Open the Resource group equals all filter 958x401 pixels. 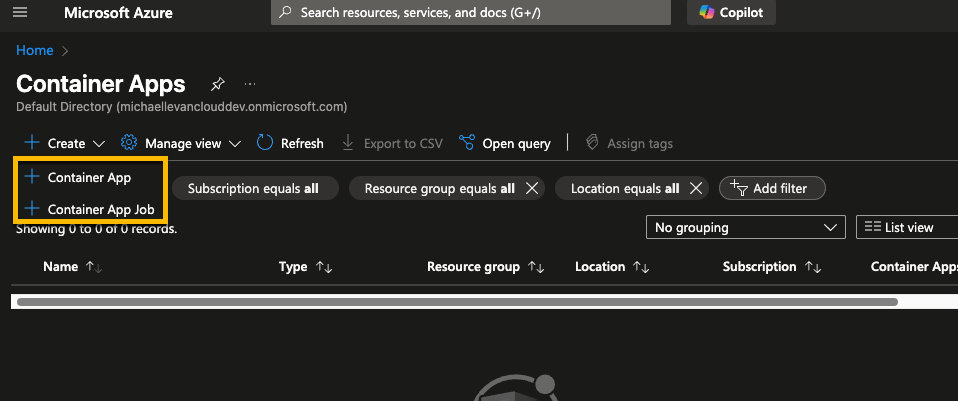tap(439, 189)
